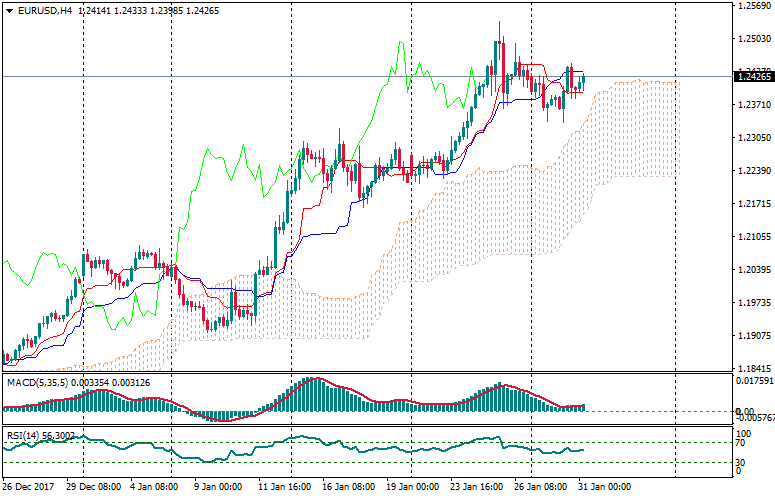Click the 26 Dec 2017 date label
The width and height of the screenshot is (775, 498).
coord(29,487)
